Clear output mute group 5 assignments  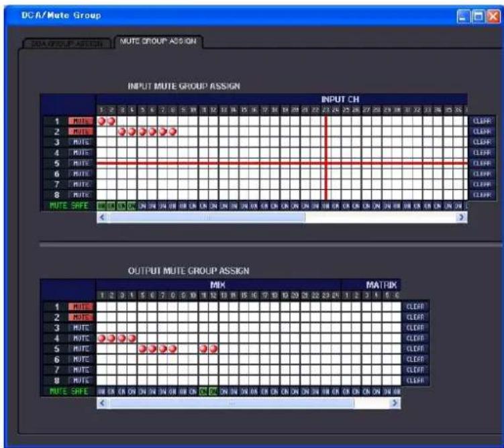(x=415, y=349)
